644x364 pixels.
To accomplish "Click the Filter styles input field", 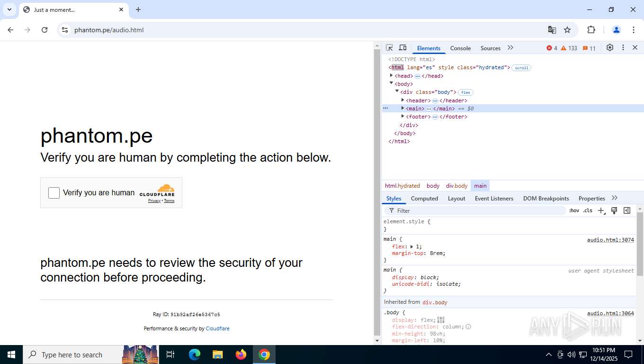I will pos(475,211).
